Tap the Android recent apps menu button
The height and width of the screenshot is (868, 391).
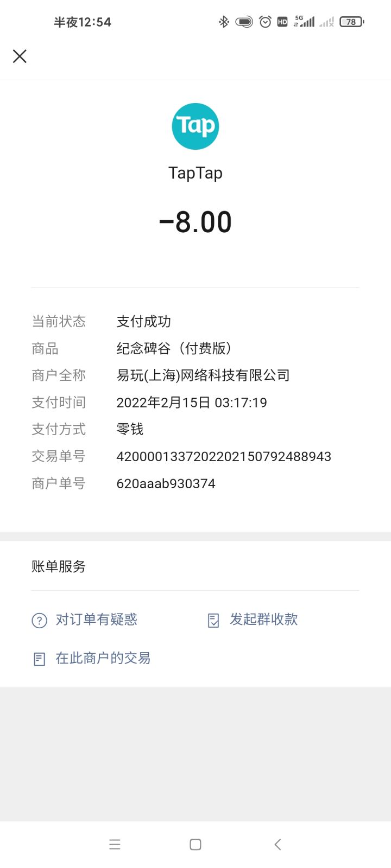point(115,844)
